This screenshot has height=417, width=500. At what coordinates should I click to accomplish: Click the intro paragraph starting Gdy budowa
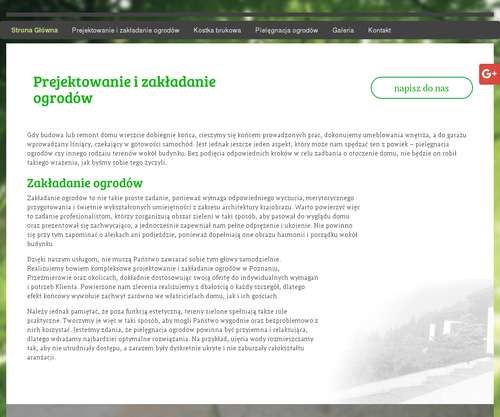(x=247, y=149)
